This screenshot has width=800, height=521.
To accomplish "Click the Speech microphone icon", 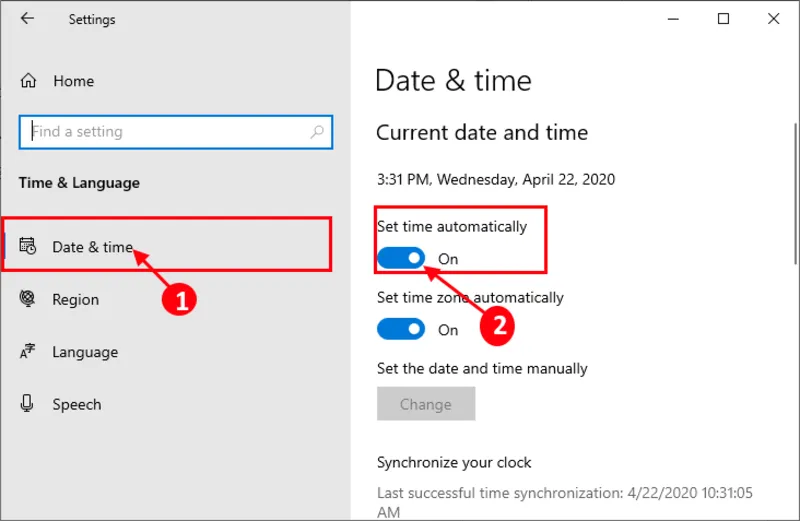I will [27, 403].
